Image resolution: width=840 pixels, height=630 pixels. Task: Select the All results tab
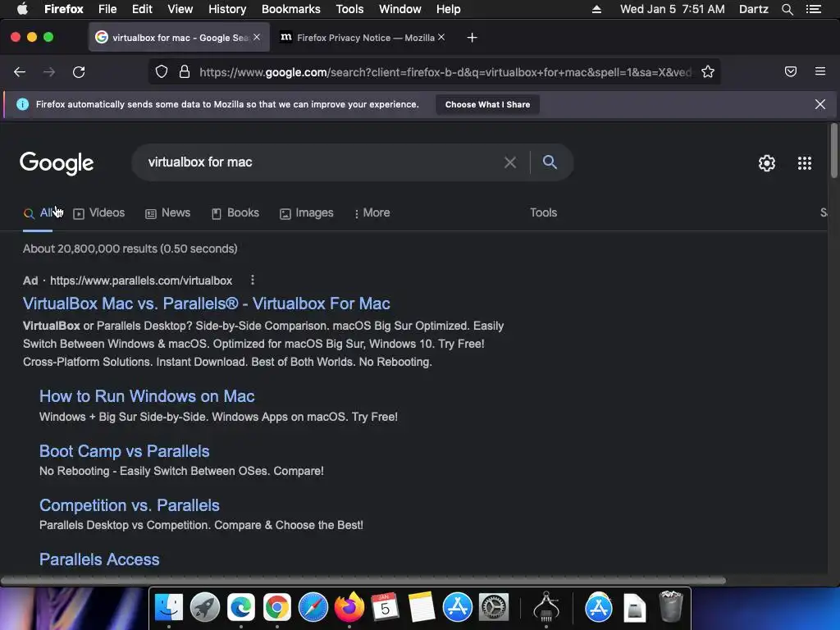[x=38, y=213]
